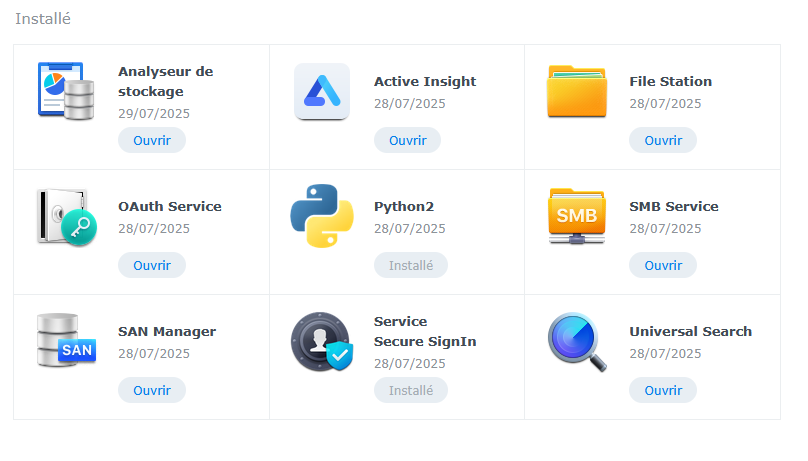Click the Analyseur de stockage icon
Viewport: 808px width, 461px height.
click(66, 92)
